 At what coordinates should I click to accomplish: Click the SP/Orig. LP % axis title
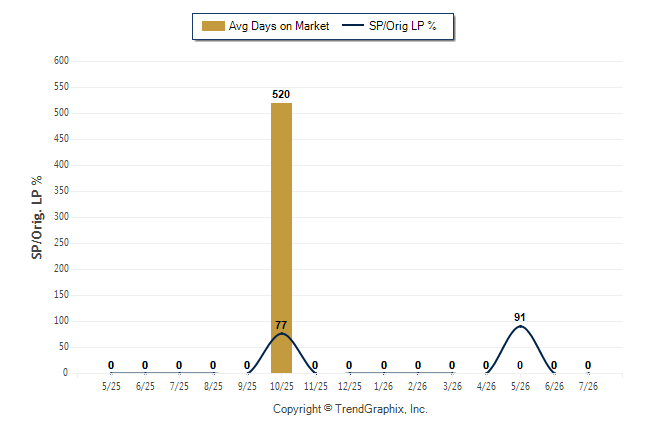[37, 218]
